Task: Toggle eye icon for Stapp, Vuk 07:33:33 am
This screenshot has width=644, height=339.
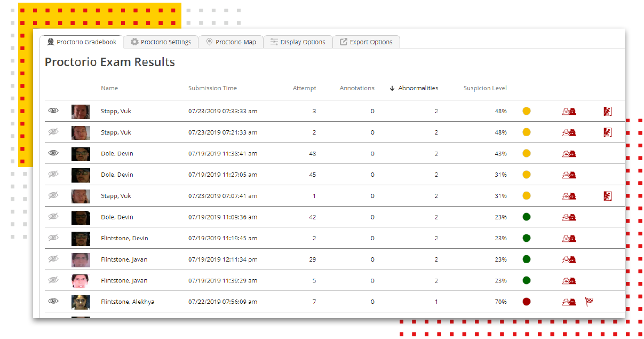Action: [x=53, y=111]
